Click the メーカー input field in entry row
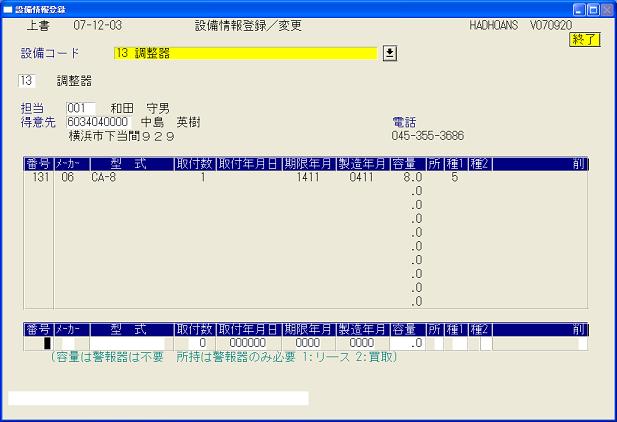 (68, 344)
